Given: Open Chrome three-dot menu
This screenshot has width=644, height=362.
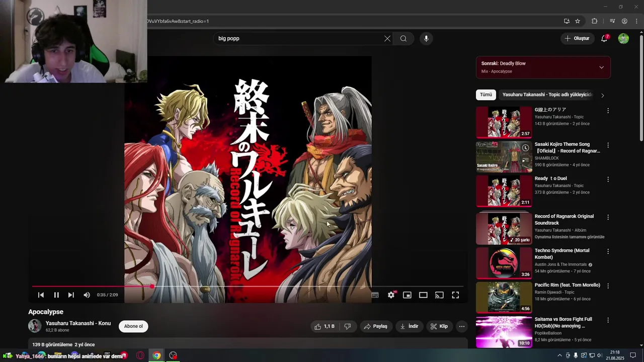Looking at the screenshot, I should pos(636,21).
